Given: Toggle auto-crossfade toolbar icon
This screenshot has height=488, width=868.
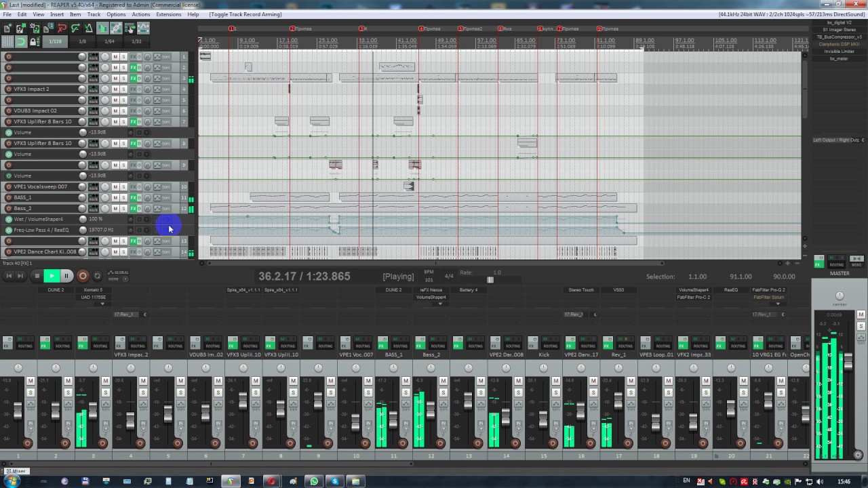Looking at the screenshot, I should point(102,28).
